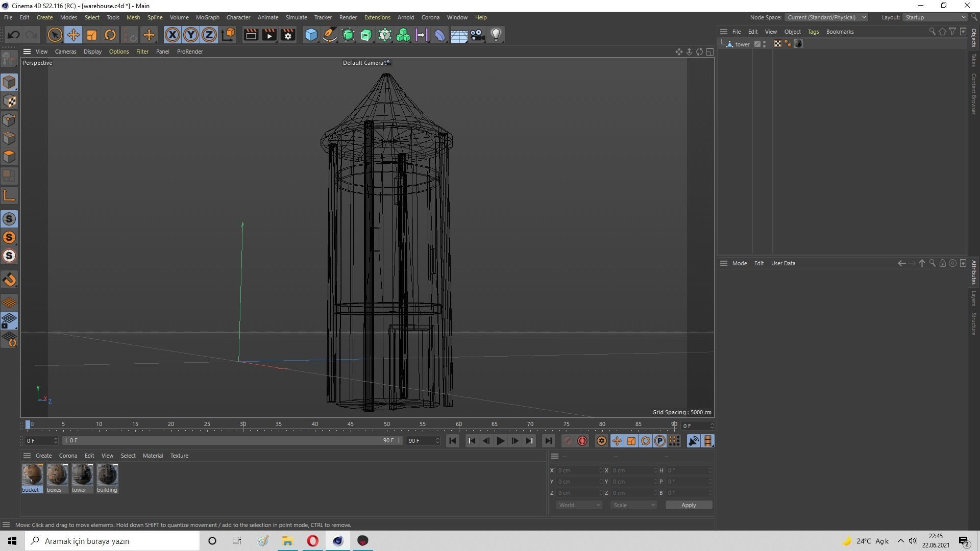Image resolution: width=980 pixels, height=551 pixels.
Task: Go to end of animation
Action: tap(548, 441)
